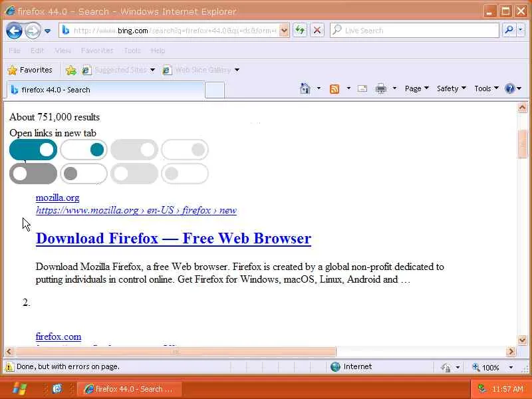Image resolution: width=532 pixels, height=399 pixels.
Task: Click the RSS Feeds icon
Action: 334,89
